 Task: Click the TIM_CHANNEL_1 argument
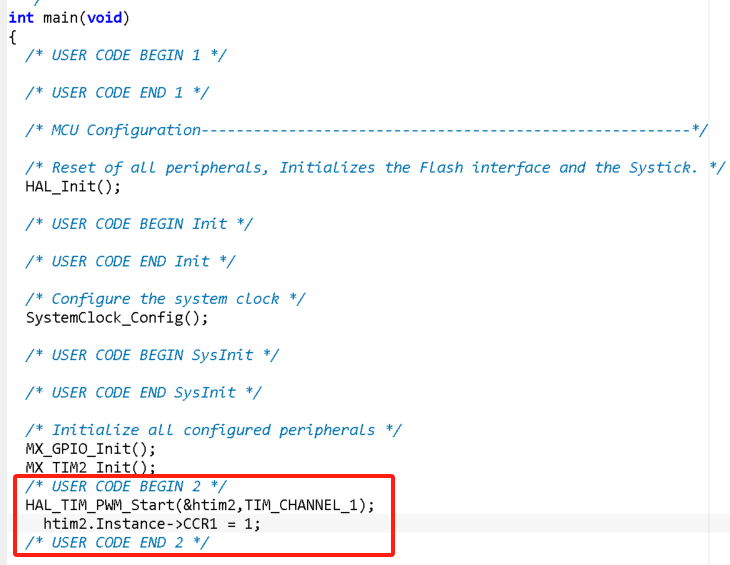point(303,505)
